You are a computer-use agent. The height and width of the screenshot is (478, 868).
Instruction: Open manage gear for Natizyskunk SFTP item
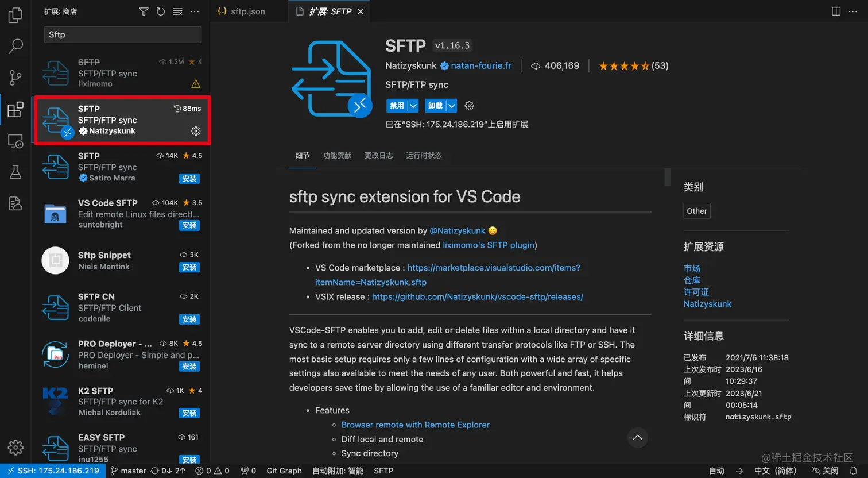tap(196, 131)
